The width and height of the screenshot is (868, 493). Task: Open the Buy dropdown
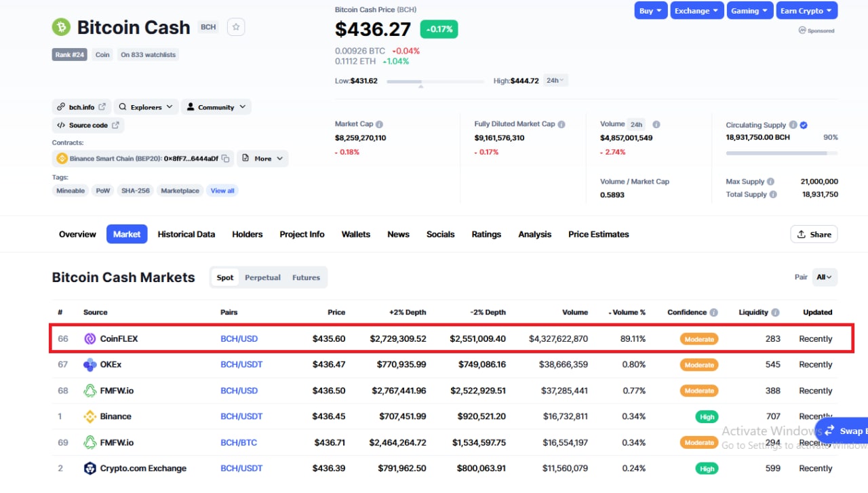(x=650, y=10)
